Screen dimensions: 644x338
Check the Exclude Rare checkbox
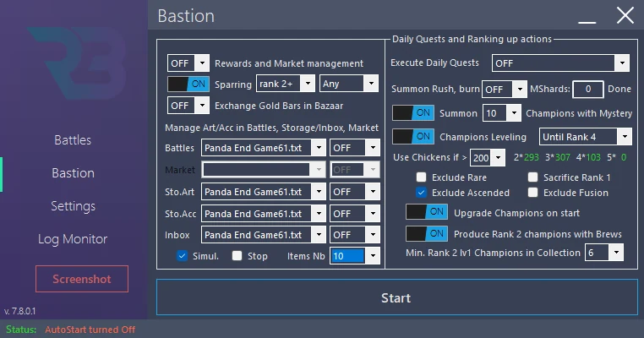pyautogui.click(x=421, y=177)
